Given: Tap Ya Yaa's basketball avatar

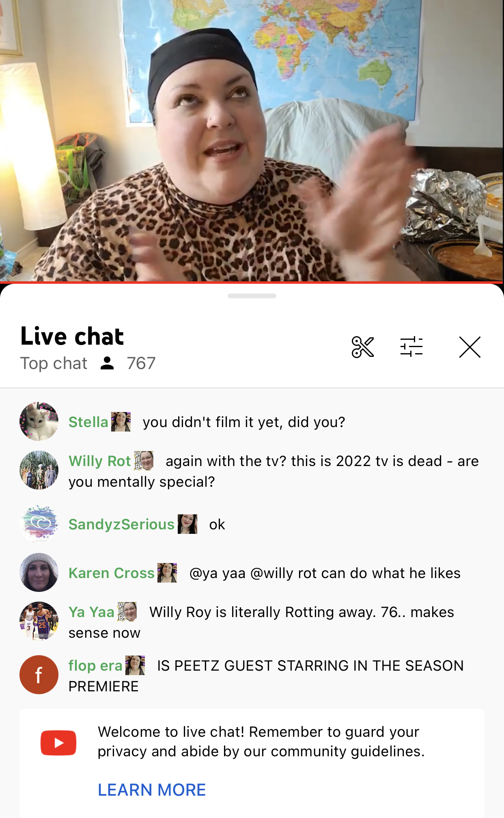Looking at the screenshot, I should click(39, 621).
